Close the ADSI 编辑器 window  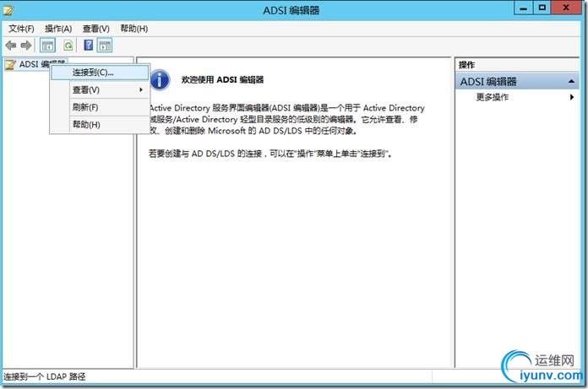(566, 8)
